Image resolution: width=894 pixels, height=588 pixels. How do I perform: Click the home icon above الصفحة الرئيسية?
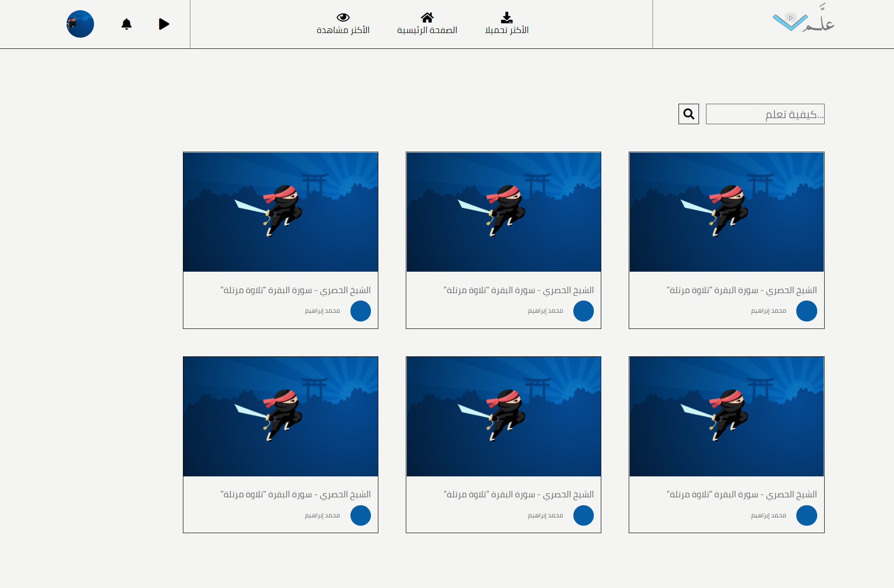coord(428,17)
